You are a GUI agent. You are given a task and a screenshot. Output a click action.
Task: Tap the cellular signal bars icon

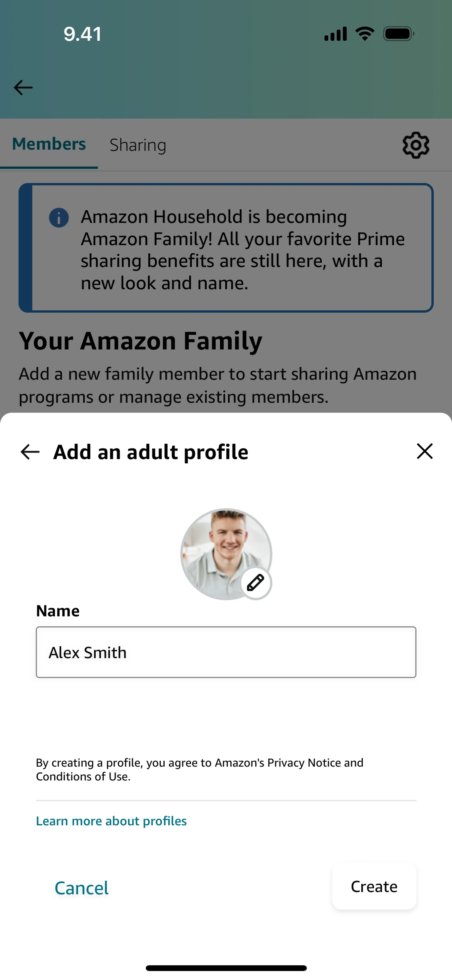point(335,34)
